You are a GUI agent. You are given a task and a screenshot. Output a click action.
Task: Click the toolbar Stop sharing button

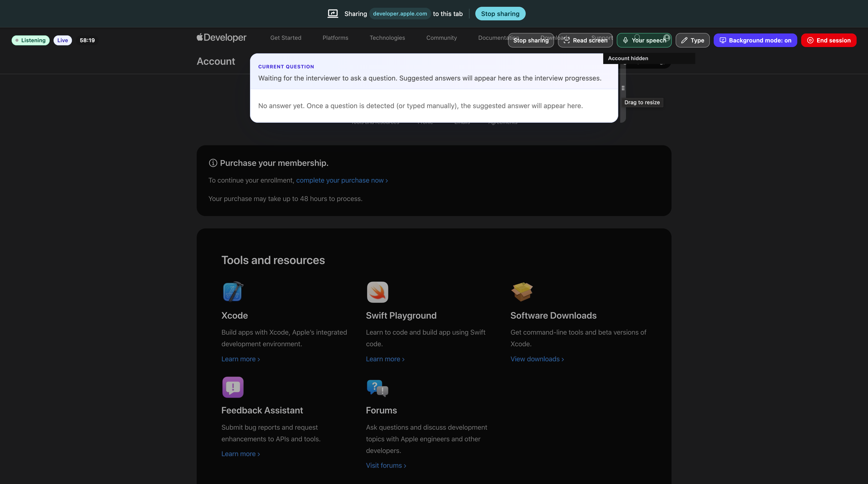pos(531,40)
